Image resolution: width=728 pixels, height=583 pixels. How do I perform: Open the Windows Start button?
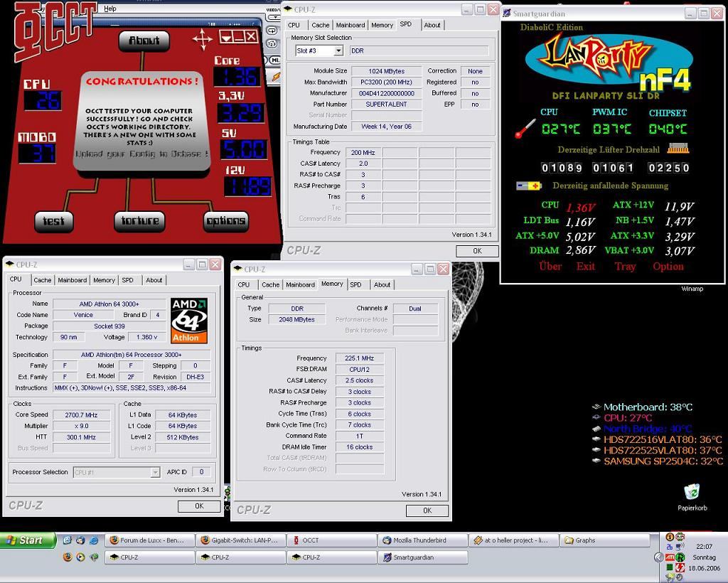click(x=28, y=540)
